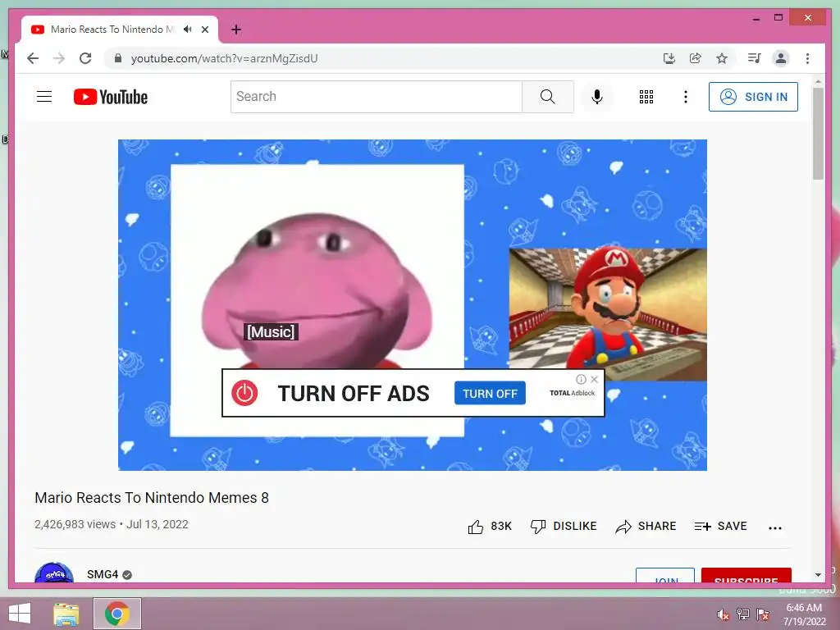Click the SIGN IN button
Image resolution: width=840 pixels, height=630 pixels.
coord(753,97)
